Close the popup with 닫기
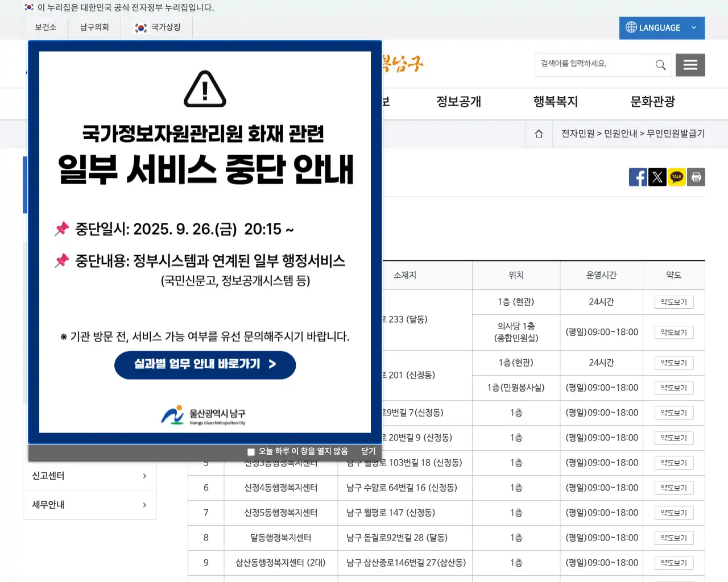Screen dimensions: 728x582 tap(368, 451)
